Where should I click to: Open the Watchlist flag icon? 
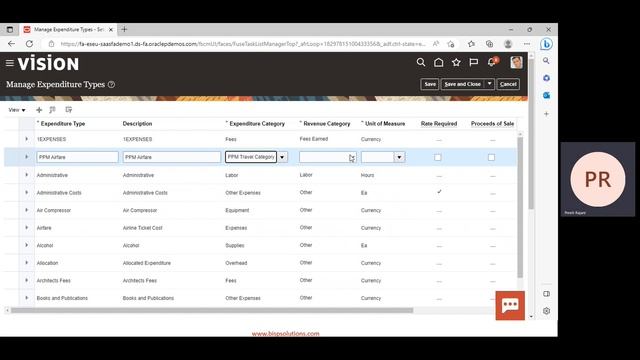[x=473, y=62]
